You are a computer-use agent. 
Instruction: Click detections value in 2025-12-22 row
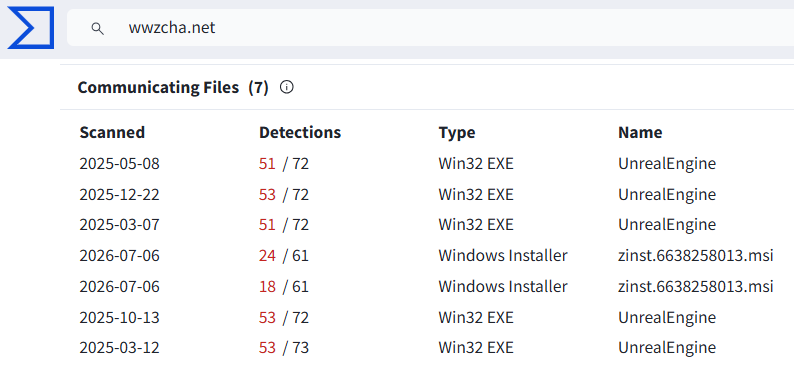coord(284,195)
